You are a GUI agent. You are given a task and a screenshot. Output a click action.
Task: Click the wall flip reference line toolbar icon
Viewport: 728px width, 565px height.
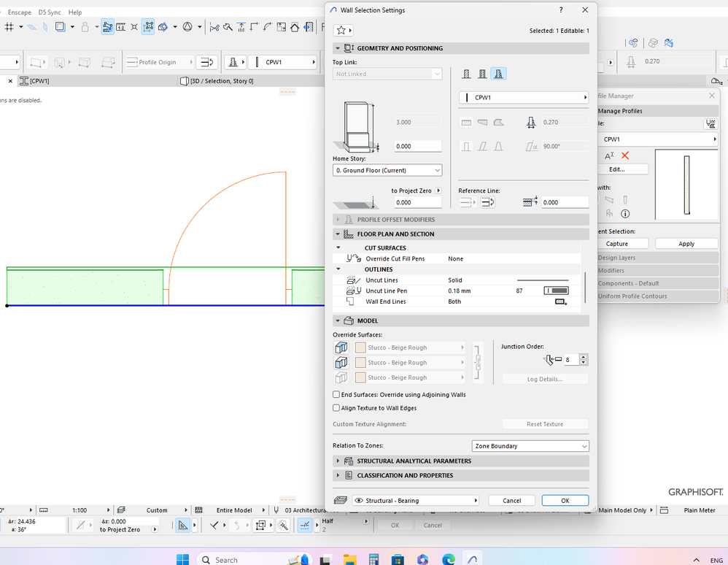(206, 62)
